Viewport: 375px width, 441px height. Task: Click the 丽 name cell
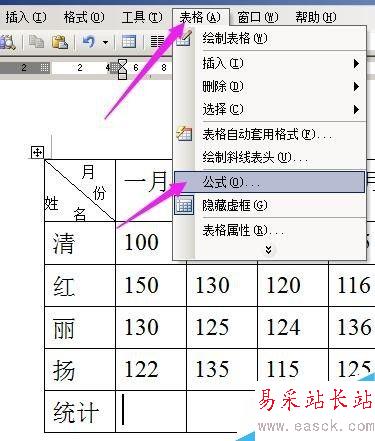pyautogui.click(x=80, y=328)
